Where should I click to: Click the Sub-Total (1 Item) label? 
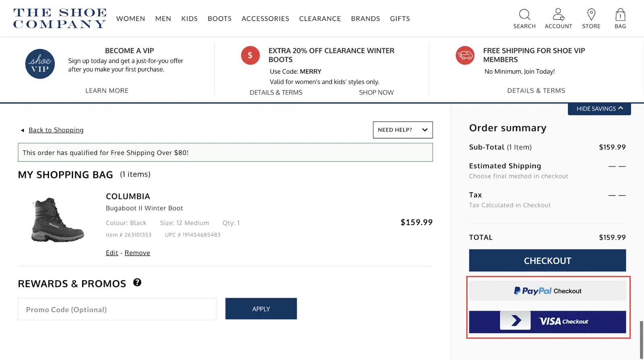(x=500, y=147)
